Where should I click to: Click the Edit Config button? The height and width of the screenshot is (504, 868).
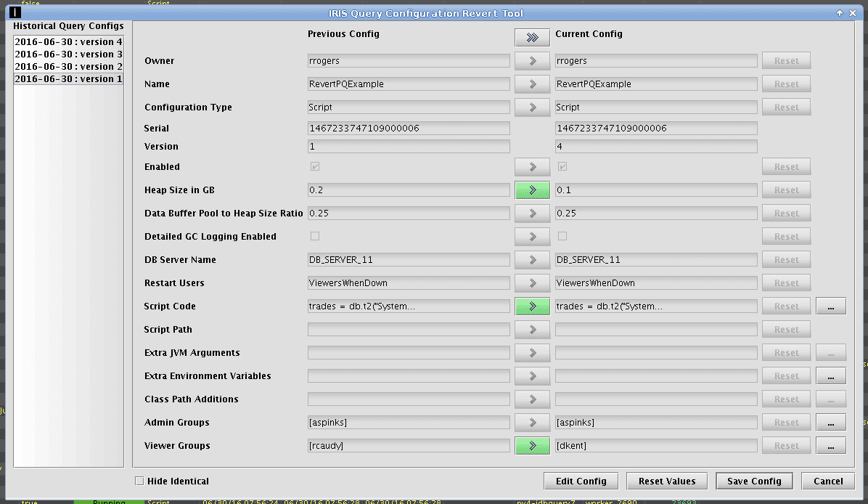[581, 481]
